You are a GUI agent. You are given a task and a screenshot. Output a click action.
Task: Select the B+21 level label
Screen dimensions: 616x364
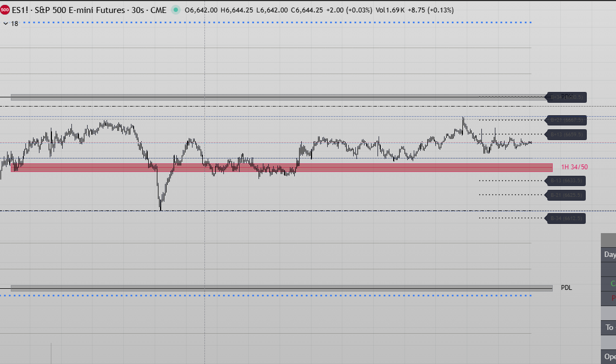[566, 120]
